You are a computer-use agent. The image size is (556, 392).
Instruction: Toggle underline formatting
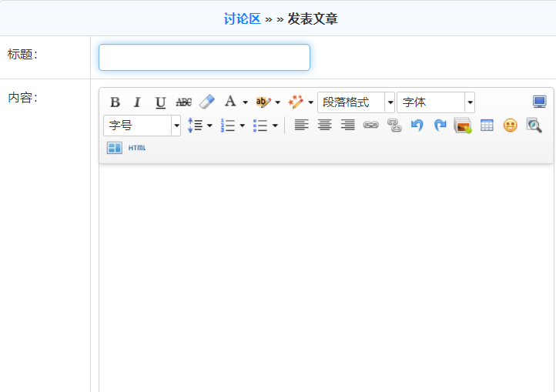click(x=160, y=102)
